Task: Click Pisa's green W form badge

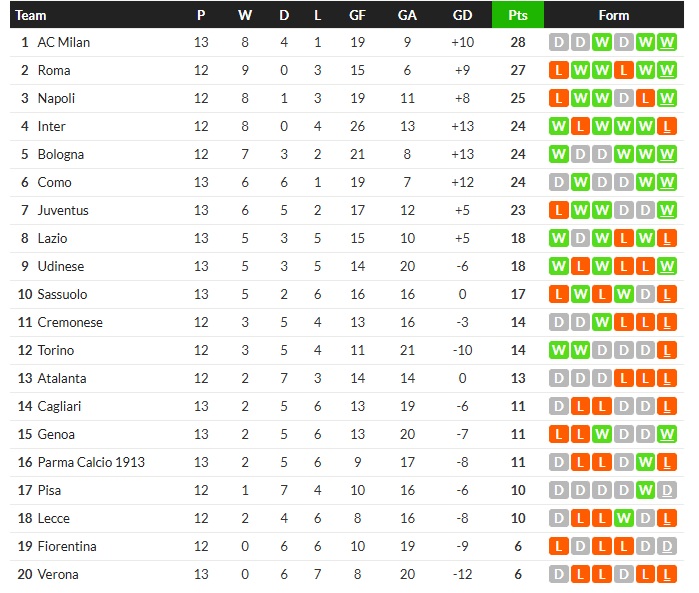Action: coord(646,490)
